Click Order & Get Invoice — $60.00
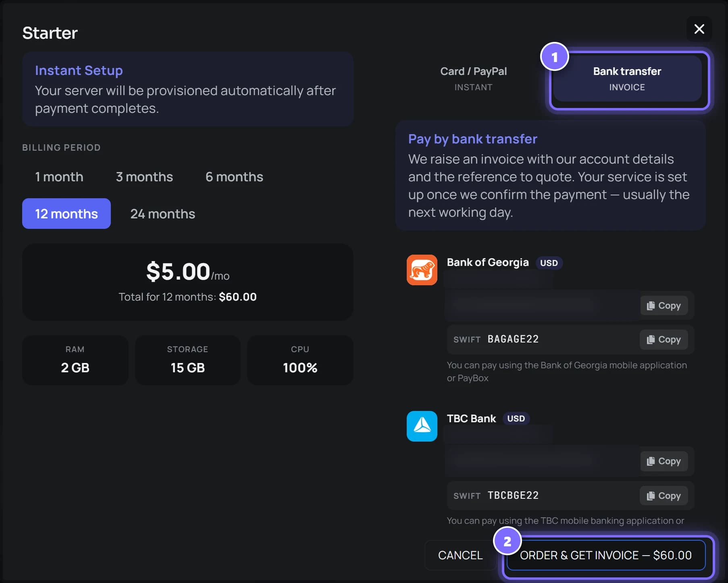The width and height of the screenshot is (728, 583). 606,555
